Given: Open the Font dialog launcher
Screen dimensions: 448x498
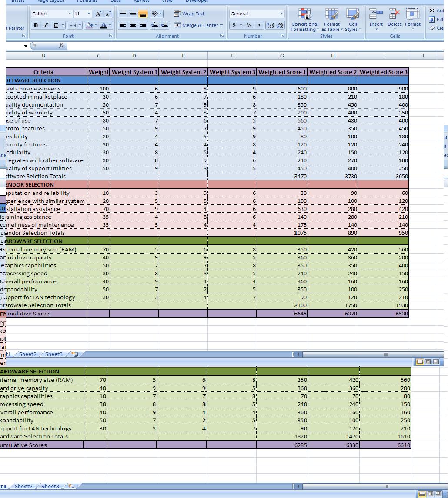Looking at the screenshot, I should tap(111, 36).
